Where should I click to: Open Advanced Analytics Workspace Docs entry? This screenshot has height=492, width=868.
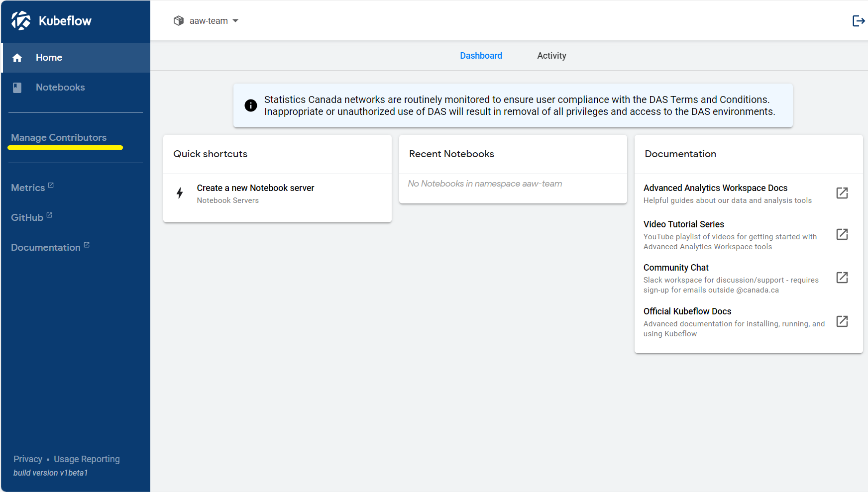coord(749,194)
